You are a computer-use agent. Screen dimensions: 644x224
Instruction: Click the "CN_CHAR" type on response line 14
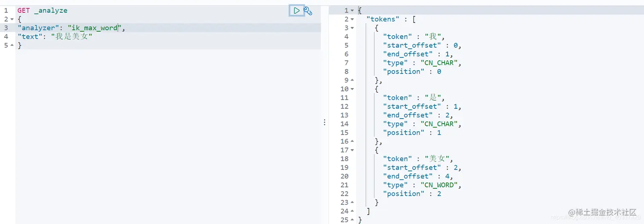[x=440, y=124]
